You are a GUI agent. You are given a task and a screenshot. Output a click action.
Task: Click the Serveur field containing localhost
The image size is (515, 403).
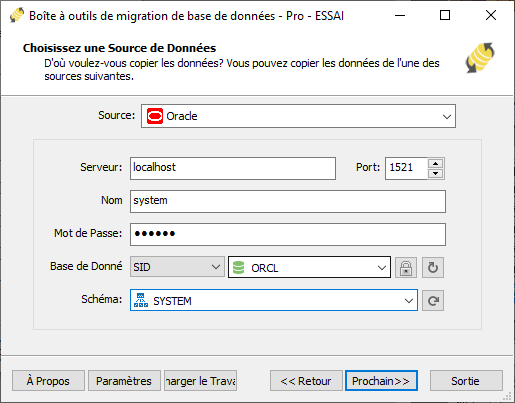(233, 168)
